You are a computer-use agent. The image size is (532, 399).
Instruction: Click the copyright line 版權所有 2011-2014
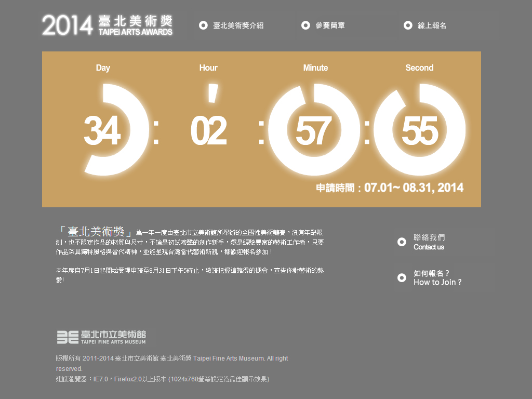[172, 363]
